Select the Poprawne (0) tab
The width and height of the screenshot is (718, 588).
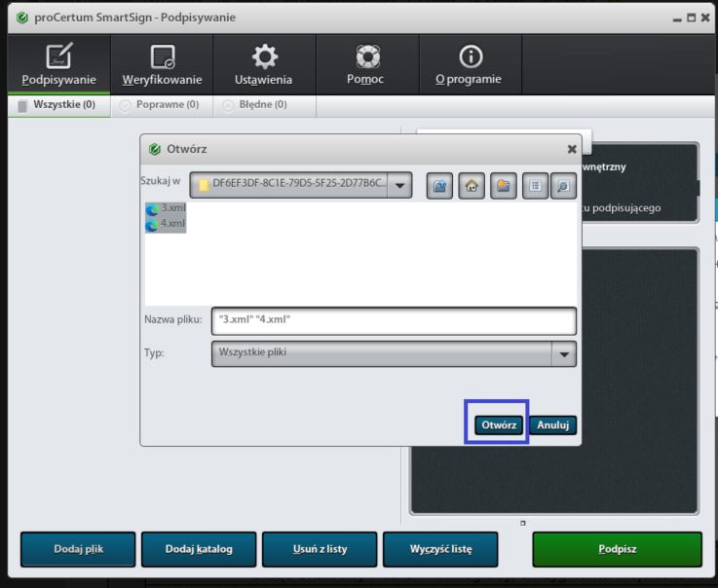point(162,106)
